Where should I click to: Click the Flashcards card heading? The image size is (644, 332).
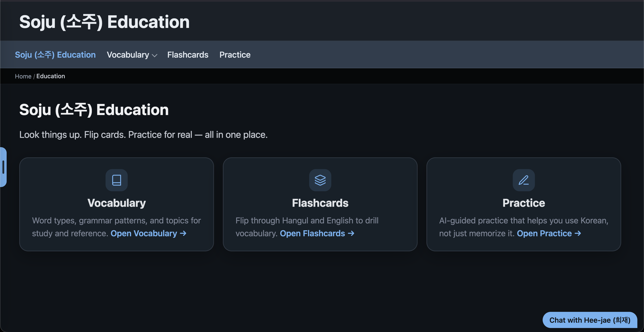coord(320,203)
